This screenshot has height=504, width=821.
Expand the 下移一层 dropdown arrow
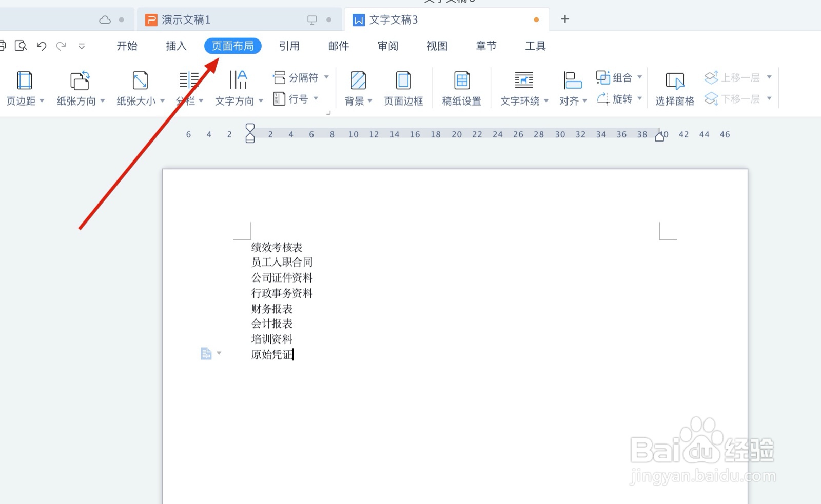tap(769, 98)
